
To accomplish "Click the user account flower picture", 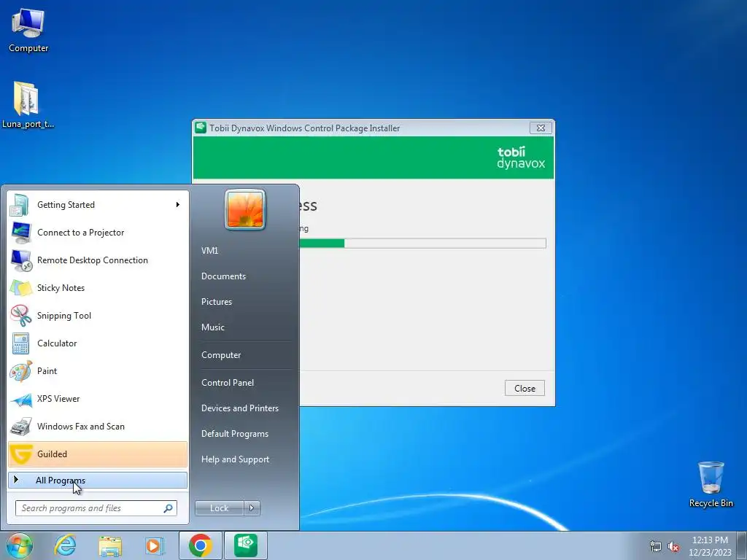I will pyautogui.click(x=245, y=209).
